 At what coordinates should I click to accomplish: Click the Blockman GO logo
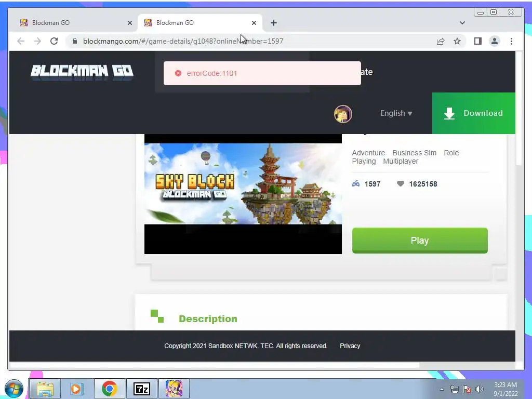coord(82,72)
